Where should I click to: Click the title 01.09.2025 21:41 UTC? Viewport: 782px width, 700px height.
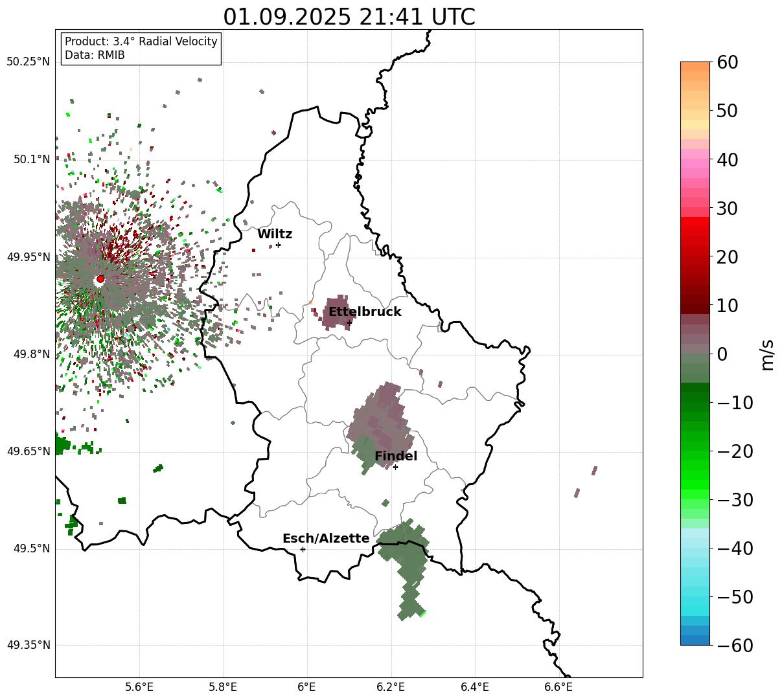[x=349, y=16]
